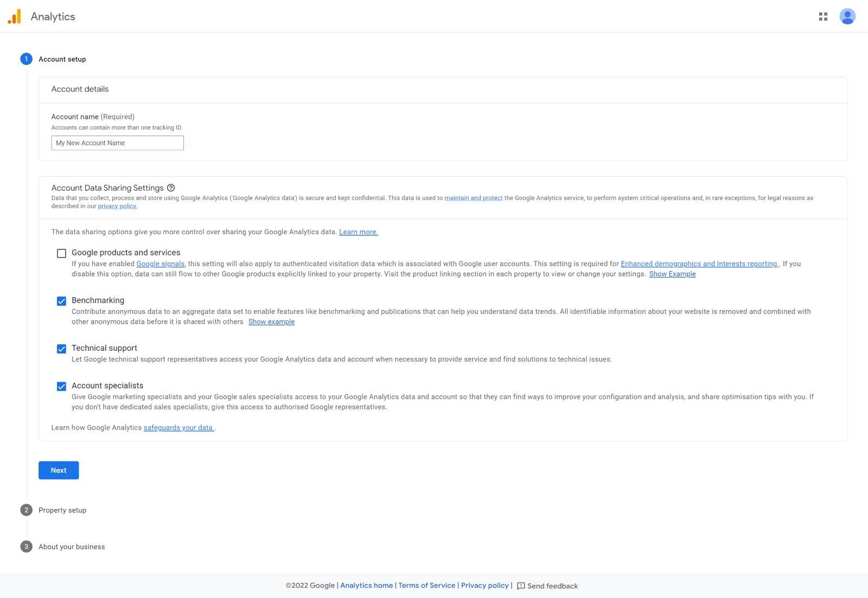Select step 1 Account setup circle
868x598 pixels.
[26, 59]
